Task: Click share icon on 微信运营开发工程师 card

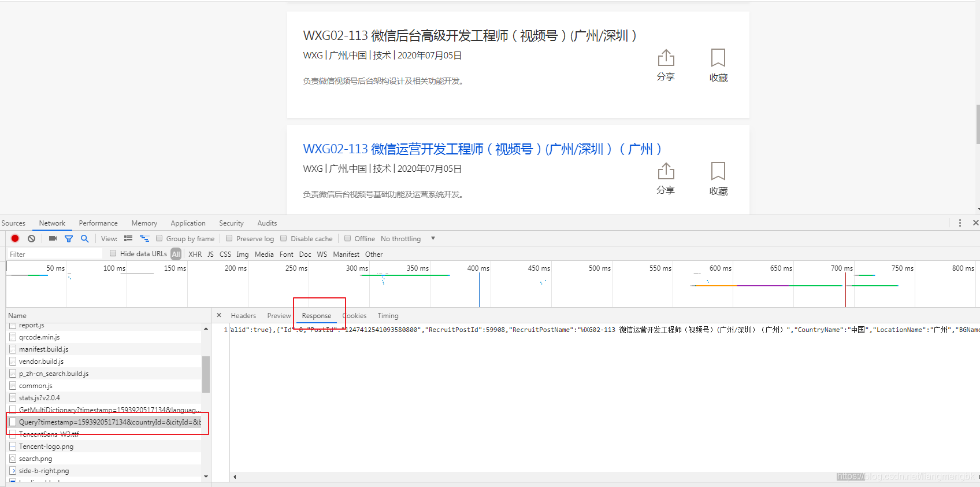Action: pyautogui.click(x=666, y=171)
